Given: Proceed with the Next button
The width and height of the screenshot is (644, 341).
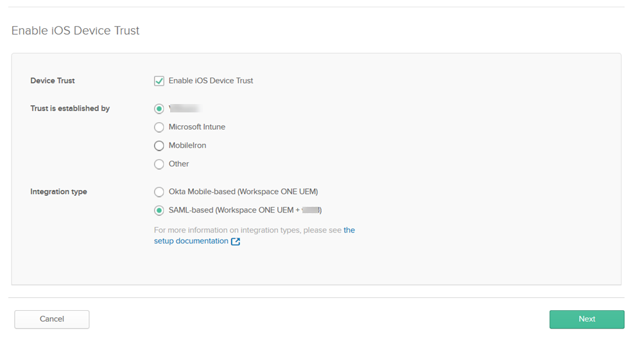Looking at the screenshot, I should [587, 319].
